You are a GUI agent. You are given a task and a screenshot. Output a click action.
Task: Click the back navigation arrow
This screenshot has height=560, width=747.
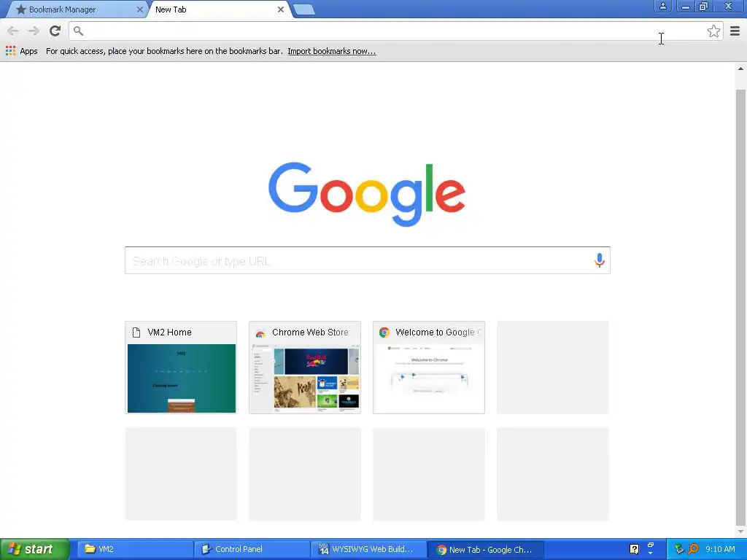(13, 31)
